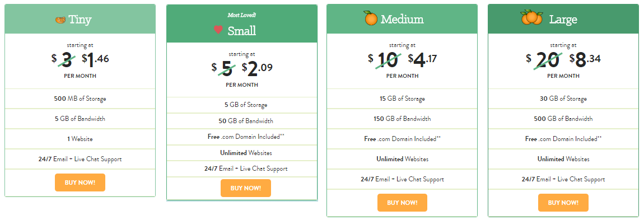Viewport: 644px width, 220px height.
Task: Click the red heart icon beside Small
Action: pos(218,30)
